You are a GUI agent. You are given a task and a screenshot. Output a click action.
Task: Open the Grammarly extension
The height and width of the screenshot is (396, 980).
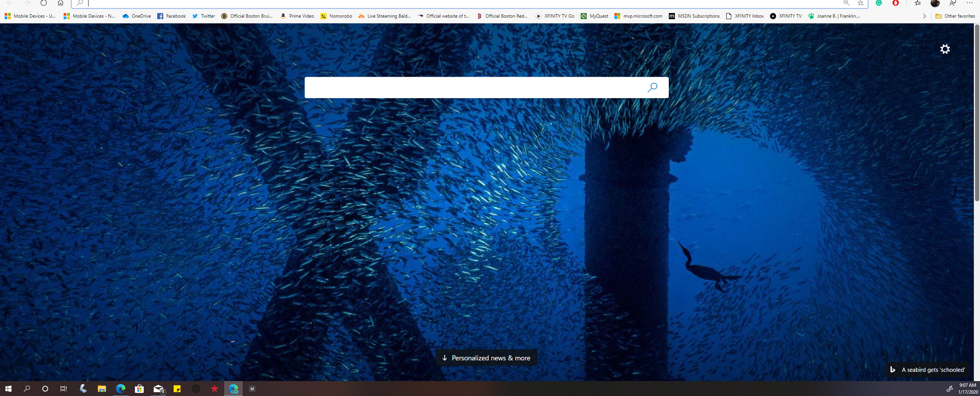coord(879,3)
